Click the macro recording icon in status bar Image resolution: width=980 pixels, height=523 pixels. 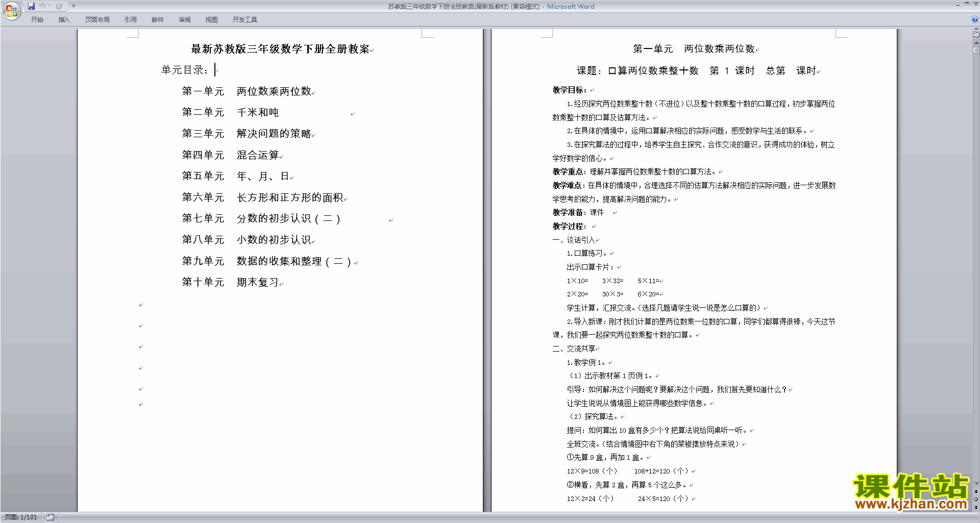[50, 517]
